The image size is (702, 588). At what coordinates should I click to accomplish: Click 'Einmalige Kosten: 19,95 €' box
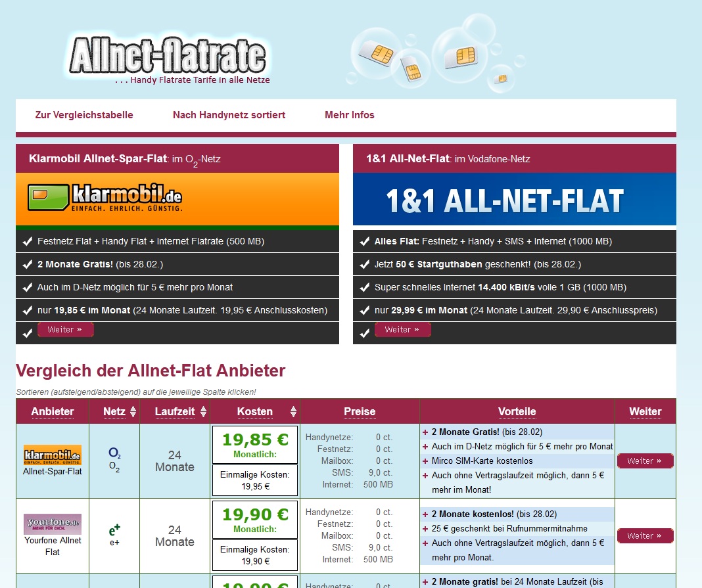[255, 481]
